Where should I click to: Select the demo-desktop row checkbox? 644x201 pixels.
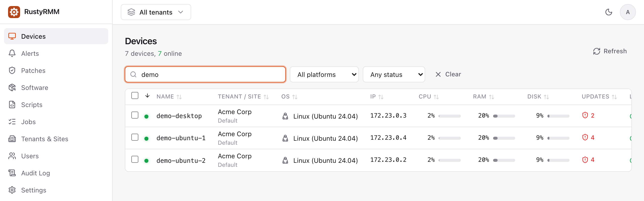pyautogui.click(x=135, y=115)
